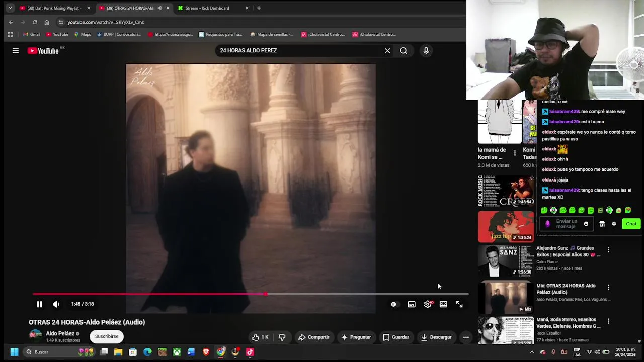This screenshot has height=362, width=644.
Task: Expand the system tray hidden icons chevron
Action: click(532, 352)
